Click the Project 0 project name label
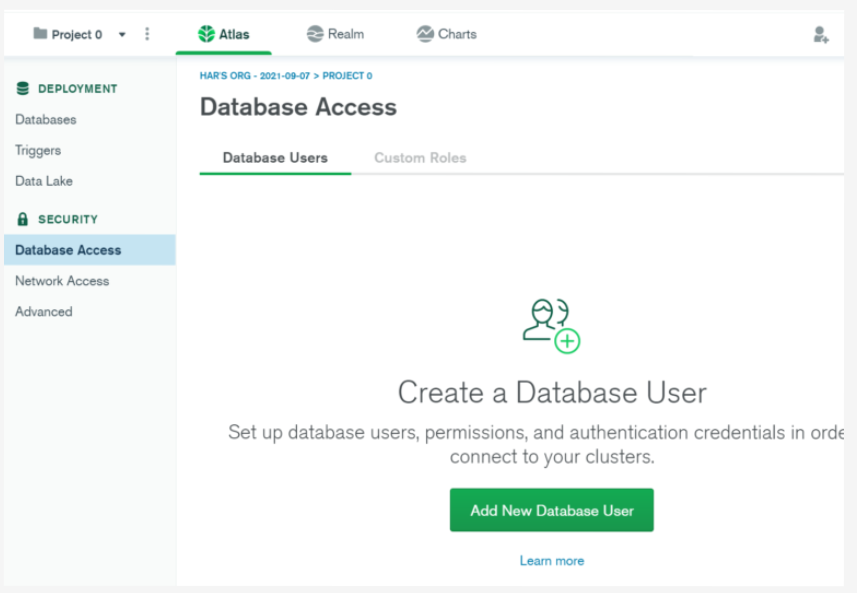The width and height of the screenshot is (857, 593). pos(77,34)
